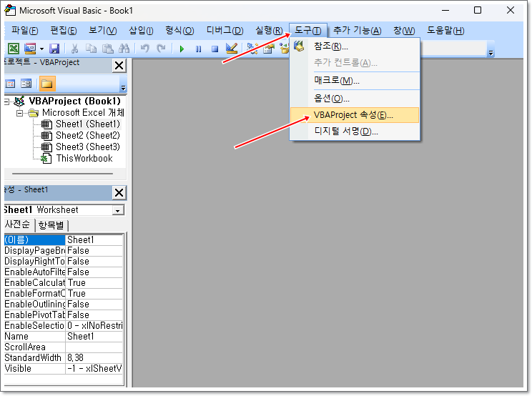Open the Sheet1 Worksheet object dropdown
The image size is (532, 396).
[x=118, y=210]
